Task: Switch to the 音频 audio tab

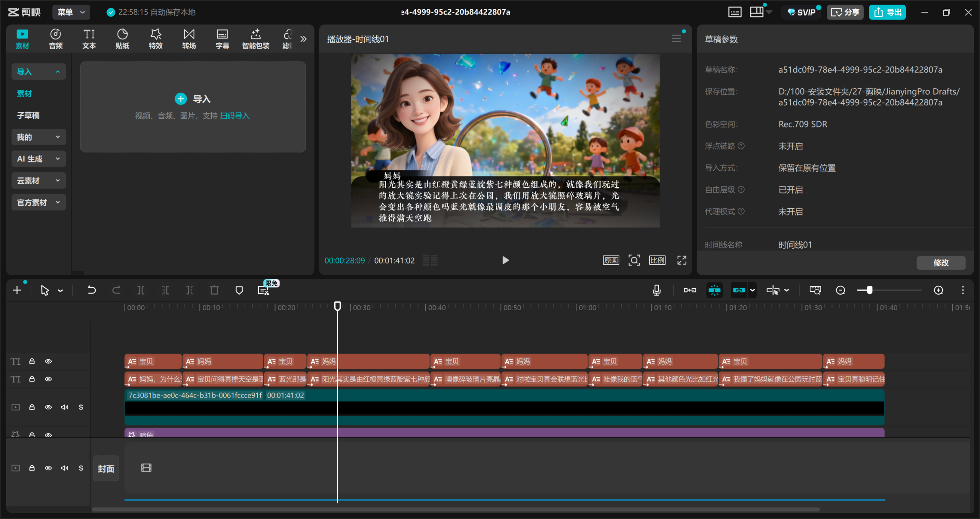Action: coord(56,39)
